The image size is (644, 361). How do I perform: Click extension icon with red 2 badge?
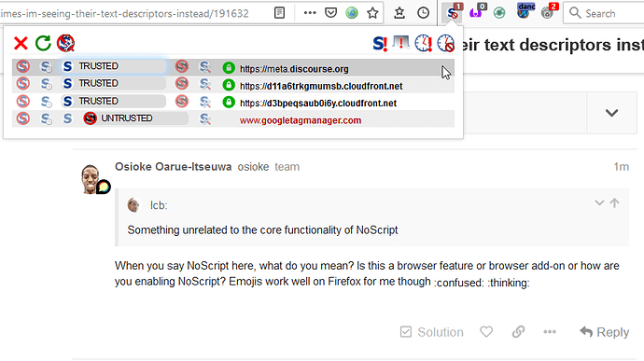(x=549, y=11)
